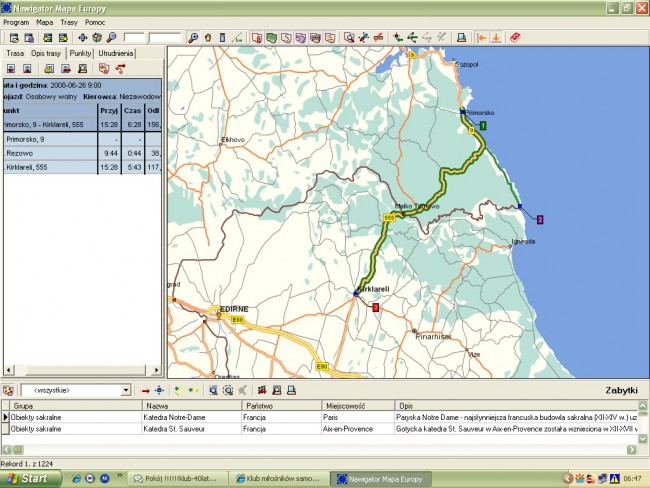The height and width of the screenshot is (488, 650).
Task: Click the orange down-arrow panel icon
Action: (496, 37)
